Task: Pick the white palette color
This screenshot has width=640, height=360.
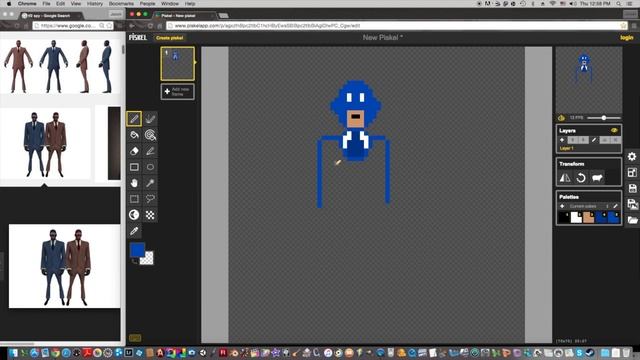Action: [576, 217]
